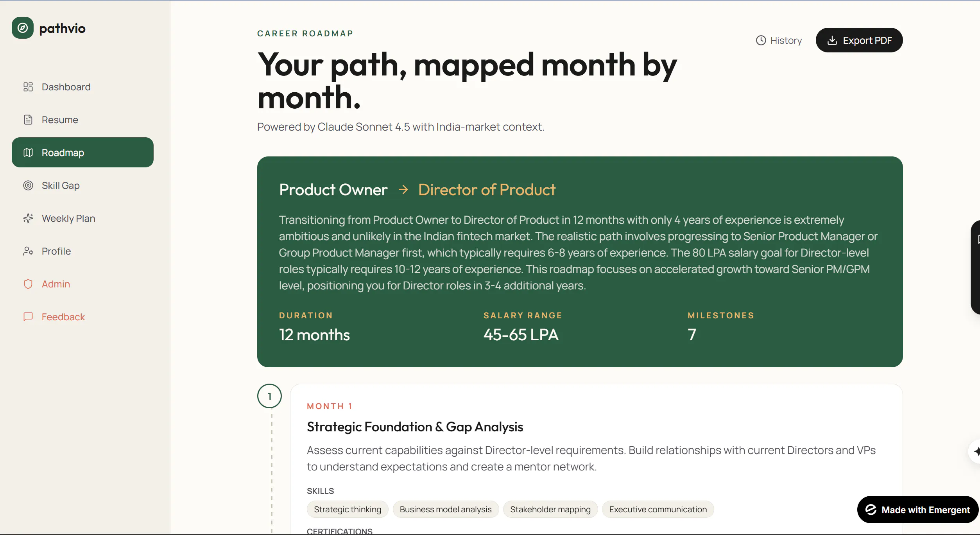Open Dashboard via its grid icon
Screen dimensions: 980x535
[28, 87]
